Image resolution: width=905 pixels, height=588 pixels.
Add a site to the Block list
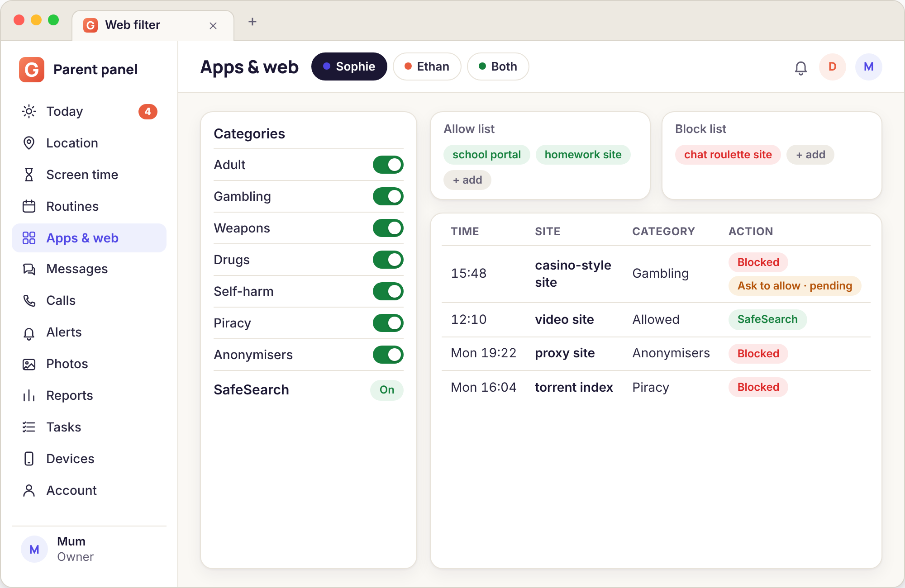click(x=810, y=155)
